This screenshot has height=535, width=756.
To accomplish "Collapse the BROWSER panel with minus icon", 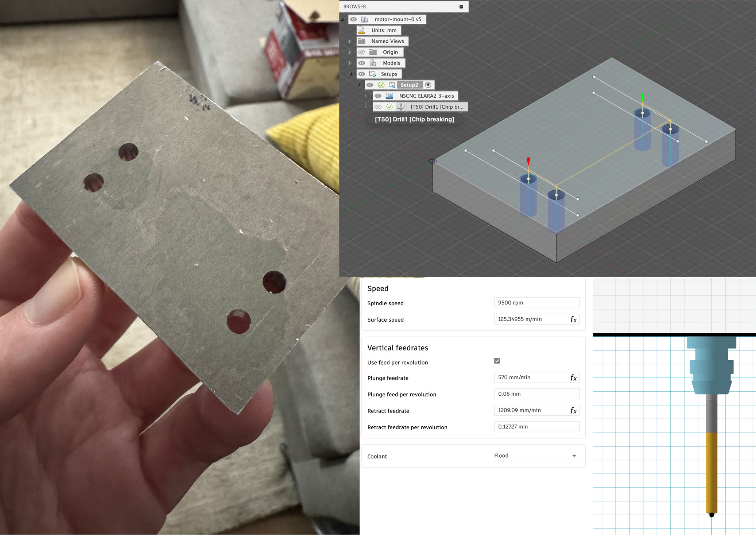I will 461,7.
